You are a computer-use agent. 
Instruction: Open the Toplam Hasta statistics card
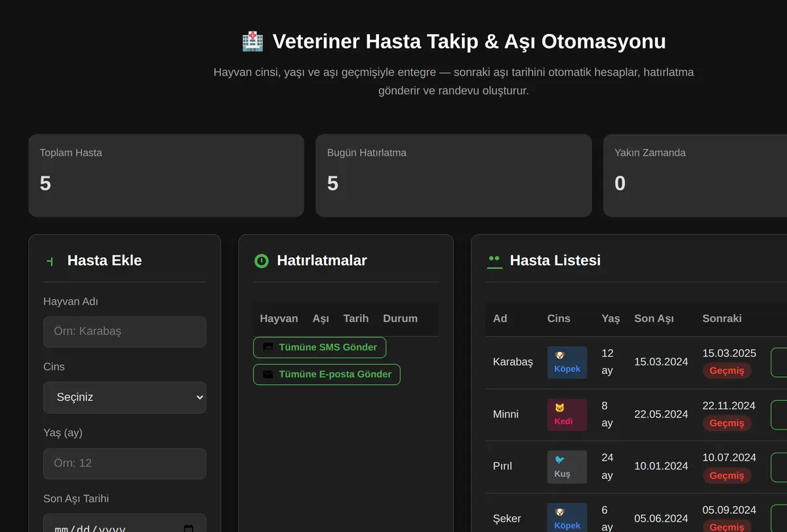166,176
